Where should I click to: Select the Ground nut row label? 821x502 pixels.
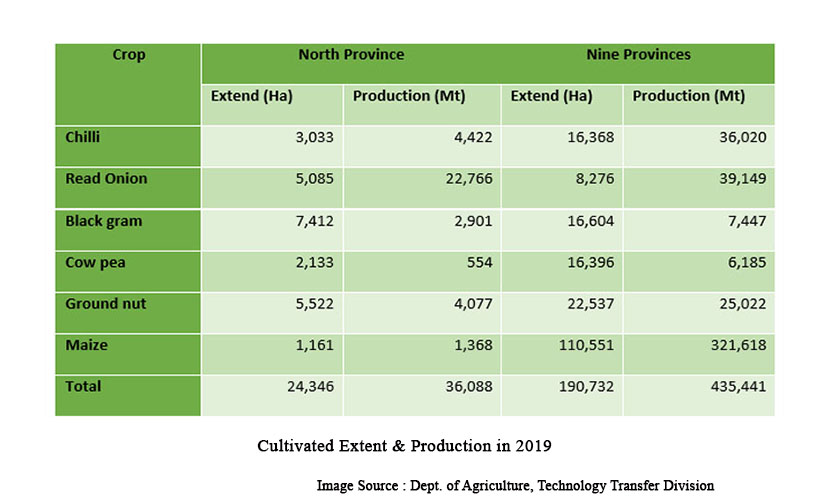pyautogui.click(x=106, y=303)
